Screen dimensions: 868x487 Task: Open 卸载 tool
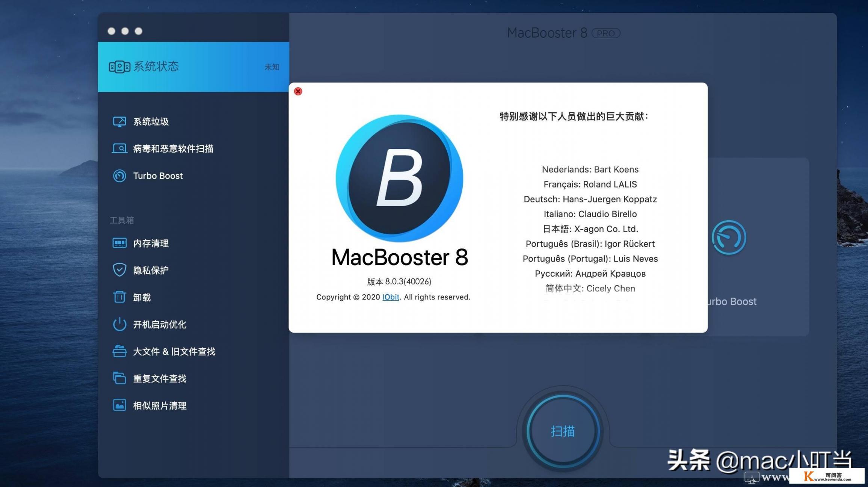pyautogui.click(x=142, y=297)
